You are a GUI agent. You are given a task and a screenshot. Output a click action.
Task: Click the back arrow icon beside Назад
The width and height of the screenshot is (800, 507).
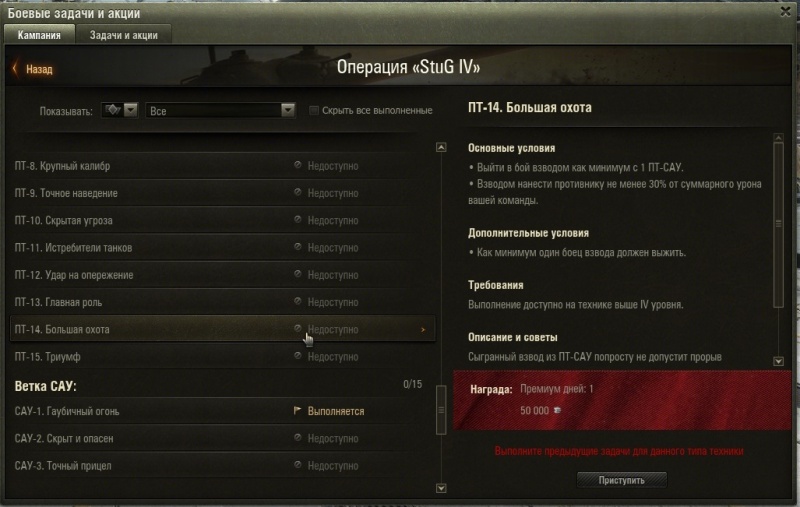tap(15, 68)
